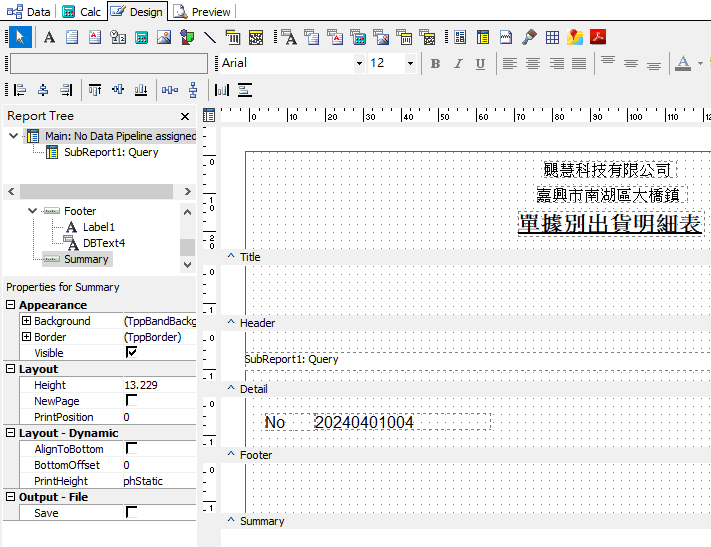Switch to the Data tab
711x547 pixels.
29,12
